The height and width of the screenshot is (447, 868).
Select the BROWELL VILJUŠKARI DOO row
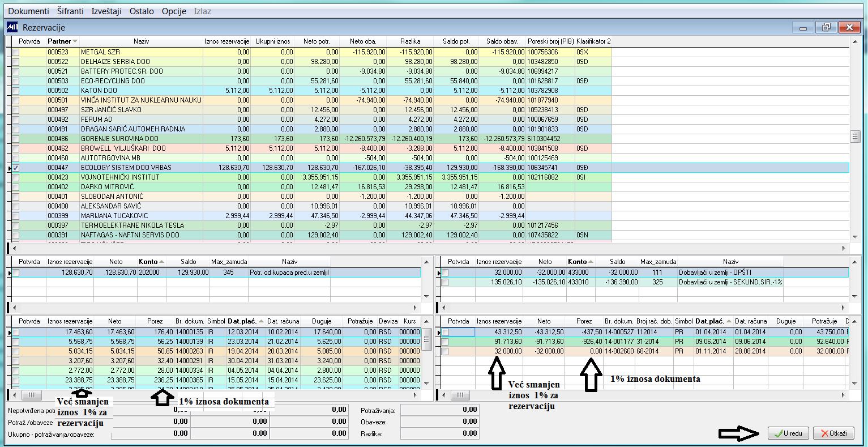point(430,148)
